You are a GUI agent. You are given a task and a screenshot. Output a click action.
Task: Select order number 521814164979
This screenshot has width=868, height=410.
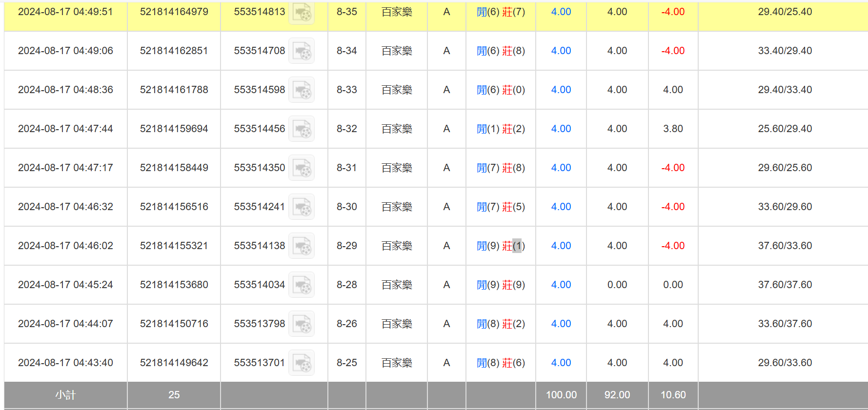tap(174, 12)
